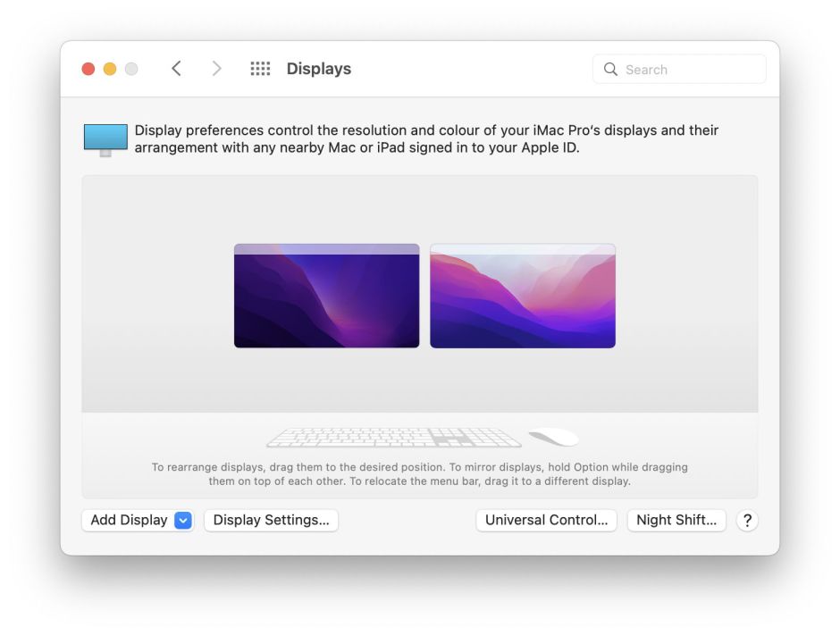Click the menu bar strip on darker display
The height and width of the screenshot is (635, 840).
tap(326, 249)
